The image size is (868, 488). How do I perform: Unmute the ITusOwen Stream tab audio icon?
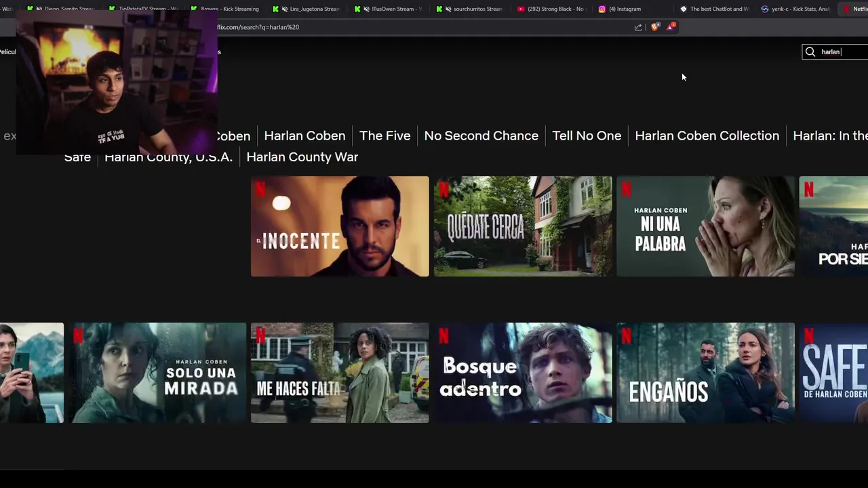(x=366, y=9)
